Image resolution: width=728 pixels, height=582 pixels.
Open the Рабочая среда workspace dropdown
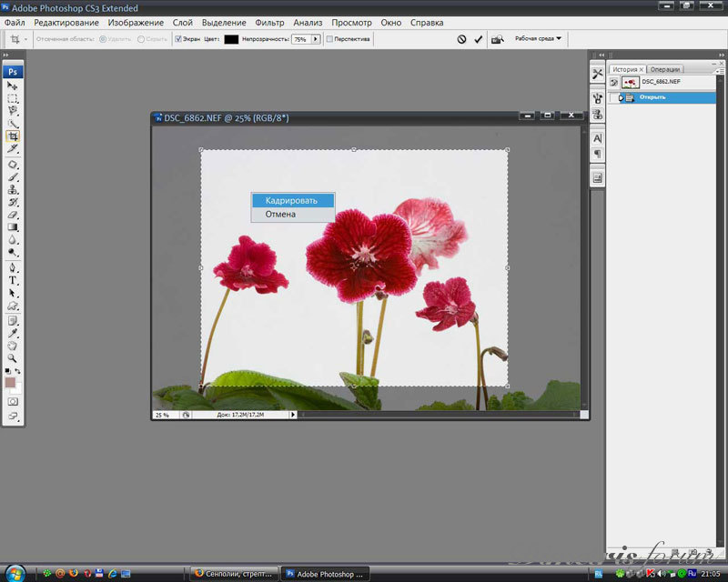[x=538, y=39]
